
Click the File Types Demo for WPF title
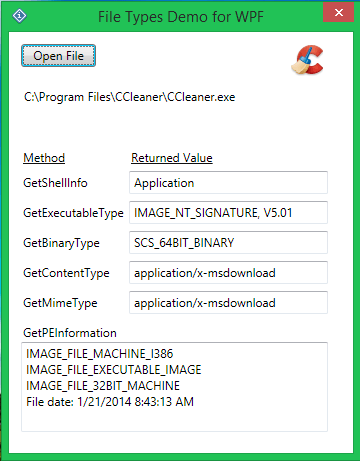[181, 17]
